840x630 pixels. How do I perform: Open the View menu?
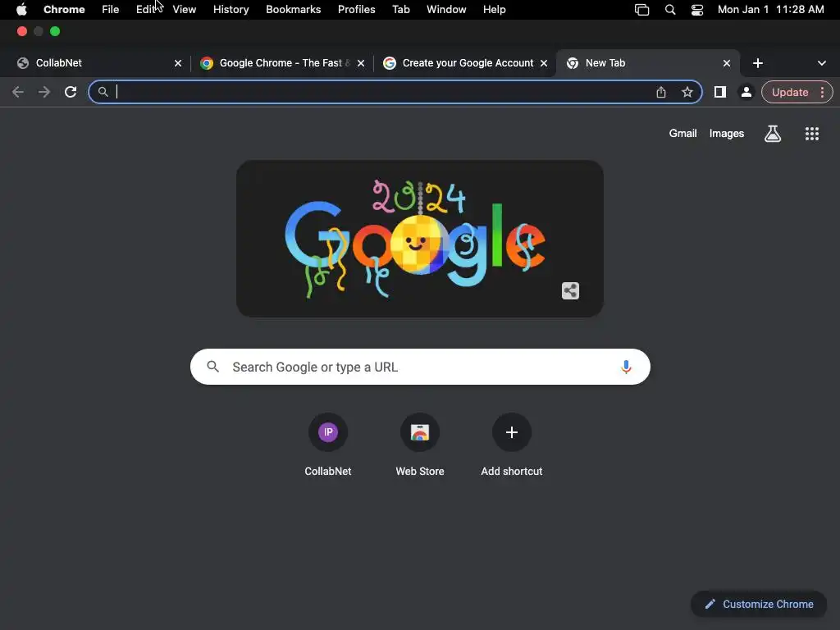[x=185, y=10]
